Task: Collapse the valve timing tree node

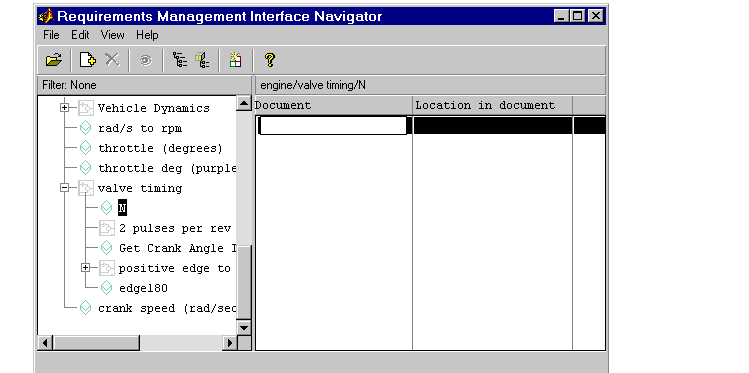Action: click(64, 188)
